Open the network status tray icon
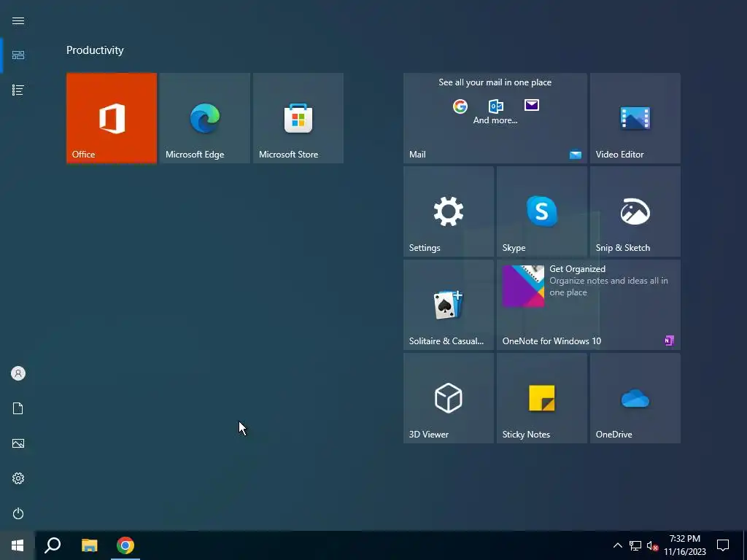This screenshot has height=560, width=747. click(x=635, y=545)
